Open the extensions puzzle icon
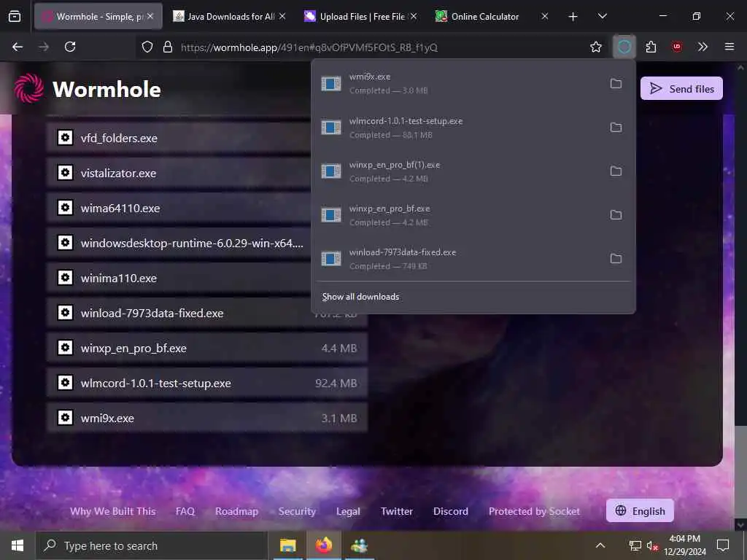The image size is (747, 560). pyautogui.click(x=651, y=47)
